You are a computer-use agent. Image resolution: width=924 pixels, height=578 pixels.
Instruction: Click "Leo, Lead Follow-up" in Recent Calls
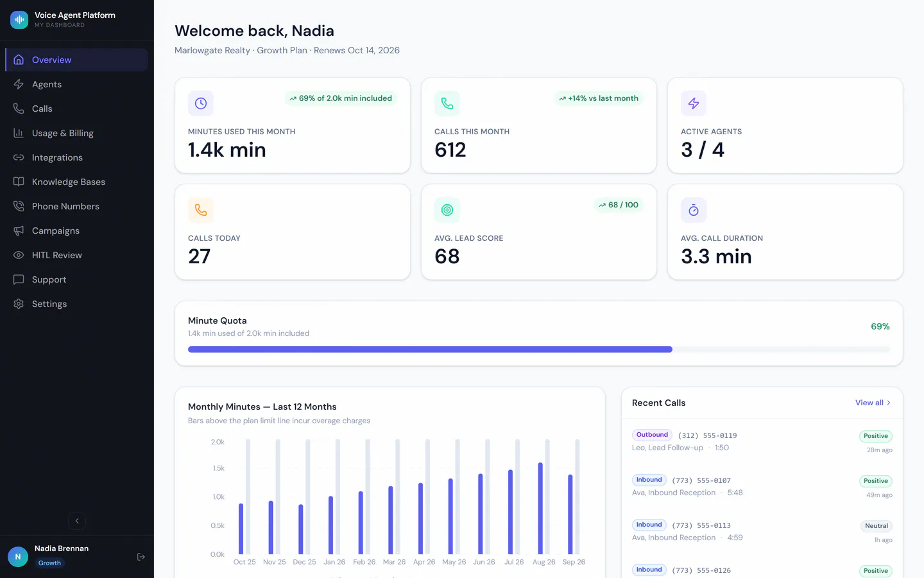[667, 448]
